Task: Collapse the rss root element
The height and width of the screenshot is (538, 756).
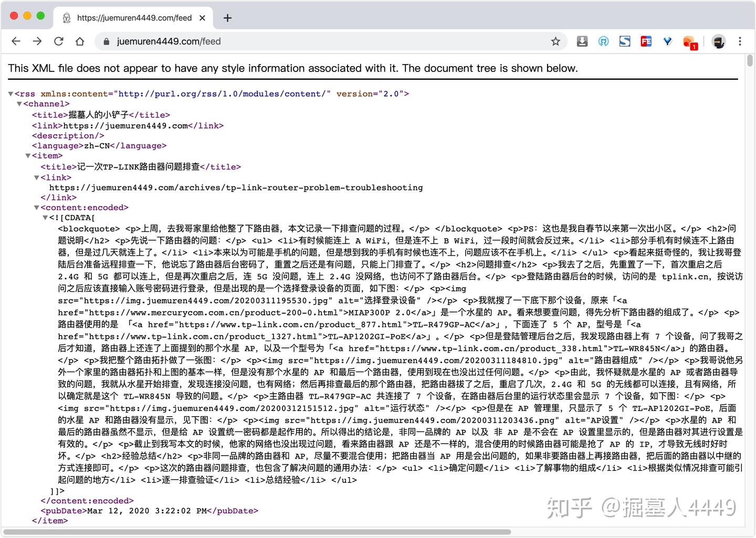Action: 11,93
